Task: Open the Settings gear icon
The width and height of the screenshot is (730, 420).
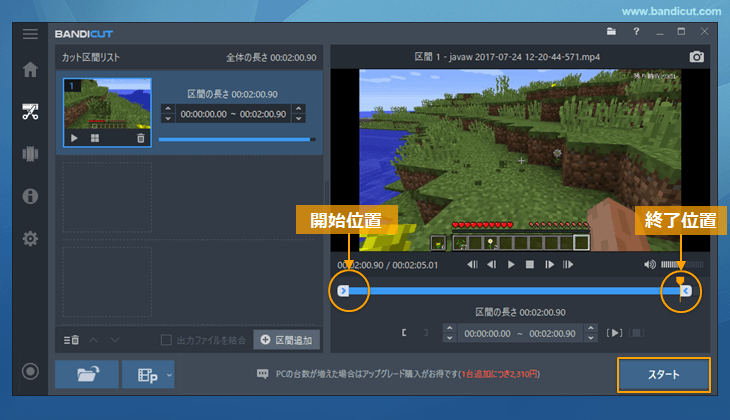Action: point(30,238)
